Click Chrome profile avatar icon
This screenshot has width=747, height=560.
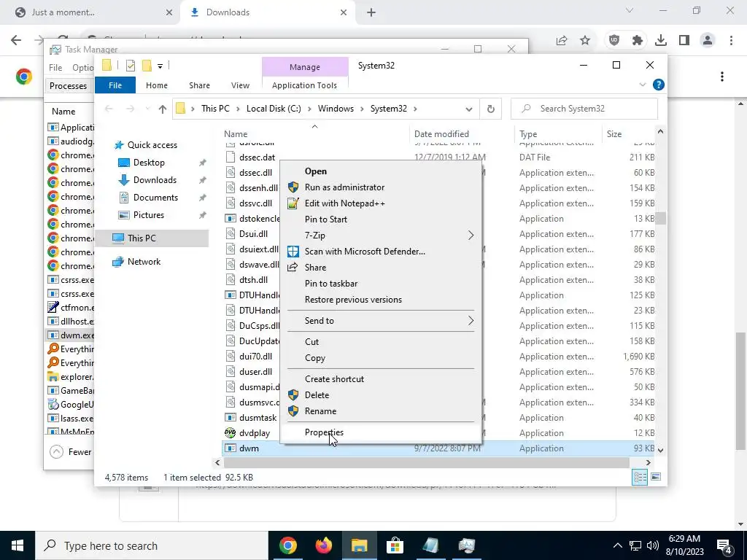(708, 41)
